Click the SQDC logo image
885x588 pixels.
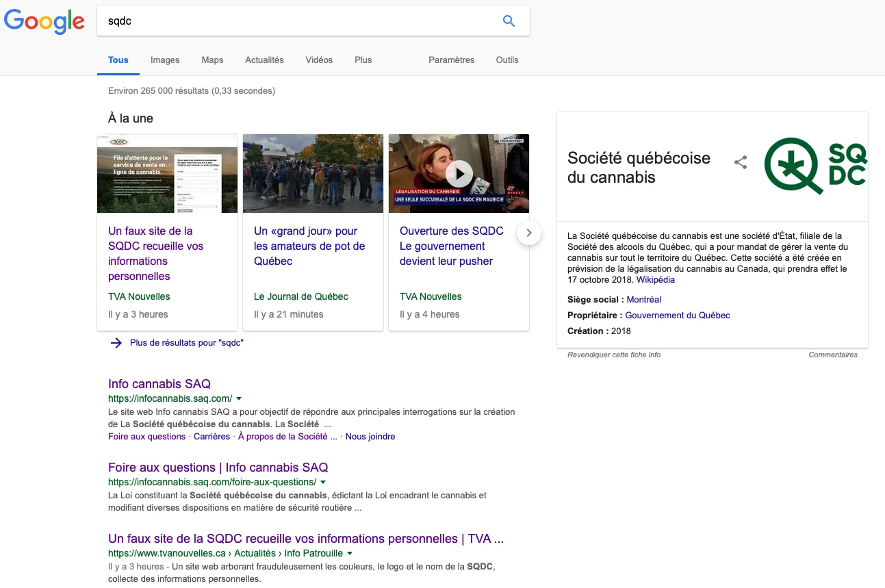815,166
